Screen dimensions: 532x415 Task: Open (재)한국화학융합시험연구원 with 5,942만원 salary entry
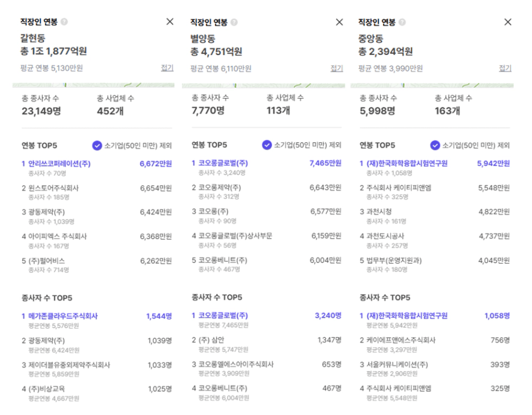[434, 168]
